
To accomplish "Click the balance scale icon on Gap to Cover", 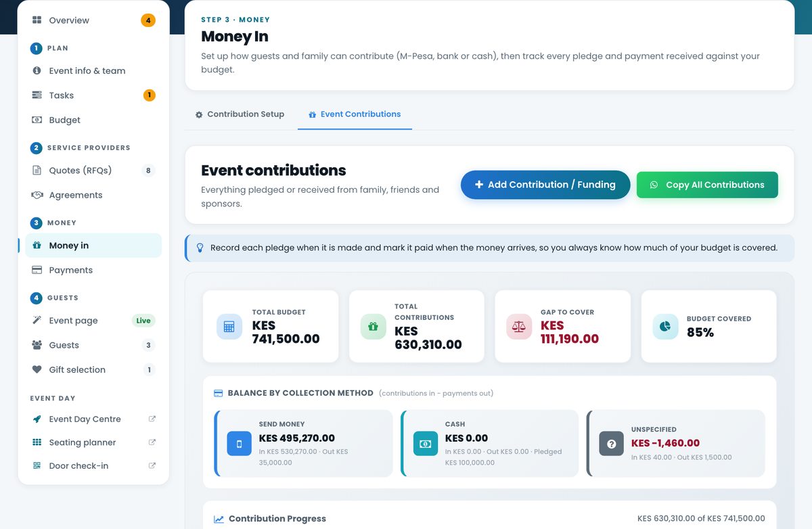I will click(x=519, y=327).
